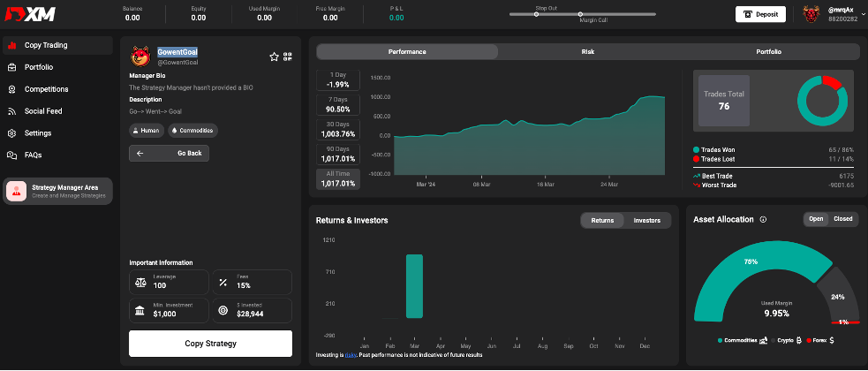868x371 pixels.
Task: Select the 30 Days performance period
Action: coord(338,130)
